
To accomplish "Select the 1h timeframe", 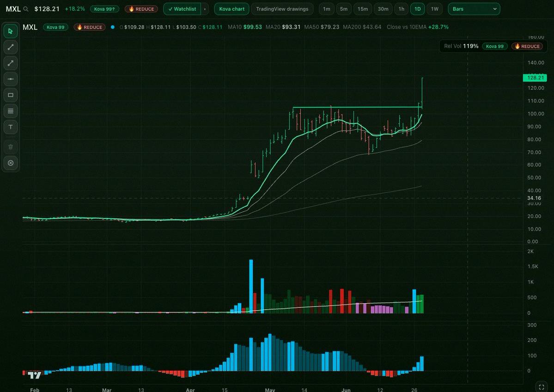I will point(402,9).
